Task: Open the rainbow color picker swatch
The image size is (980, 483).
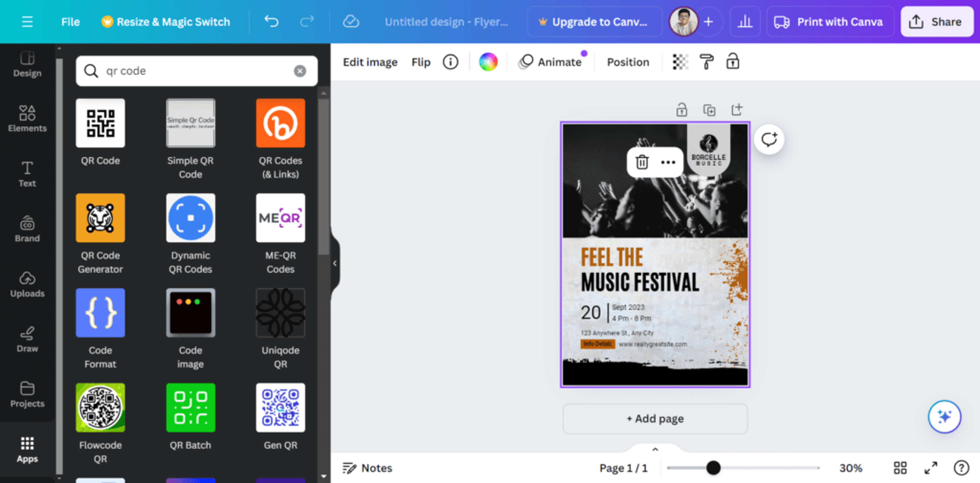Action: (x=488, y=62)
